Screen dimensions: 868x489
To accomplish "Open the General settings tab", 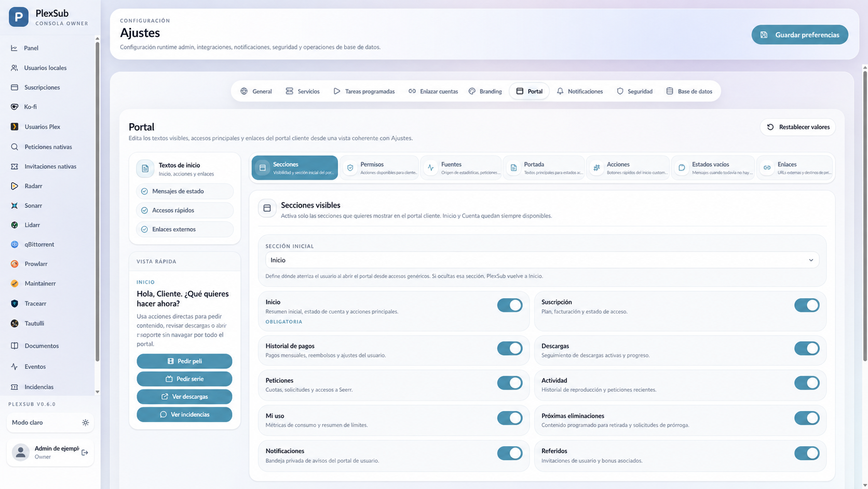I will (256, 91).
